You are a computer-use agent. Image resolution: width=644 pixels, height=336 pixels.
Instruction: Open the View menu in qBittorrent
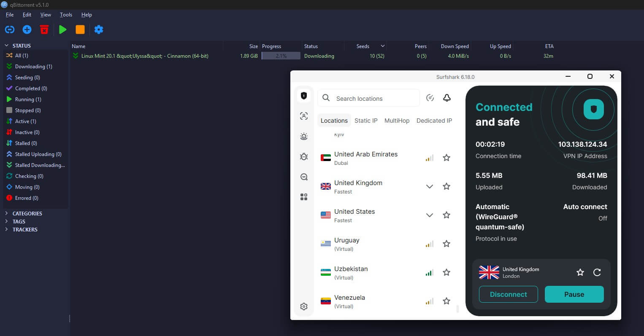tap(46, 15)
